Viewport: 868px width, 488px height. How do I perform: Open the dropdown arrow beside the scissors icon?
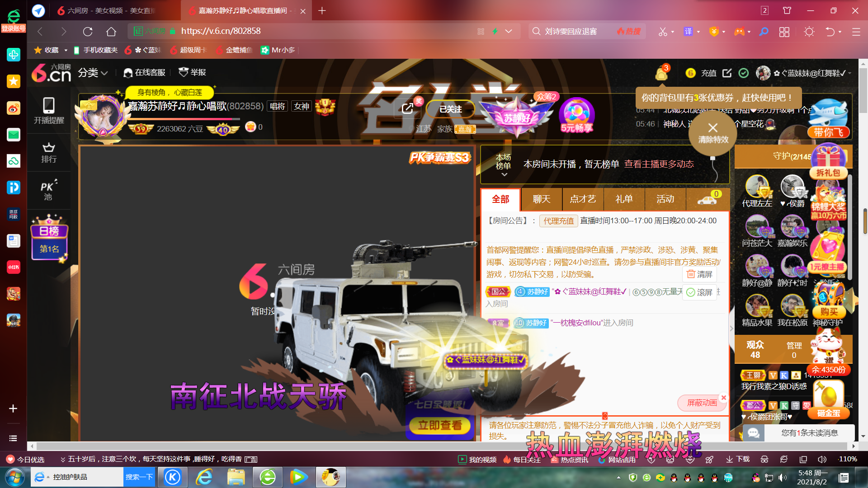pos(673,32)
